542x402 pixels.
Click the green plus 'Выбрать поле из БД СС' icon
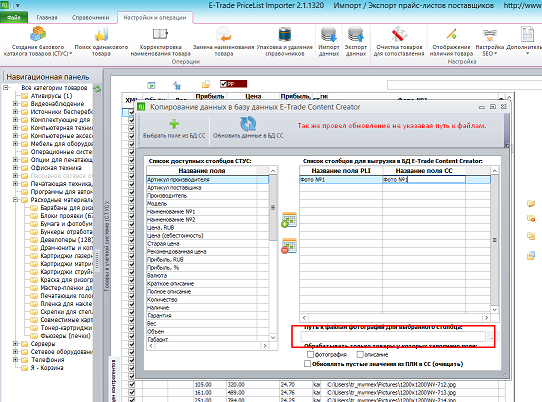(x=174, y=124)
